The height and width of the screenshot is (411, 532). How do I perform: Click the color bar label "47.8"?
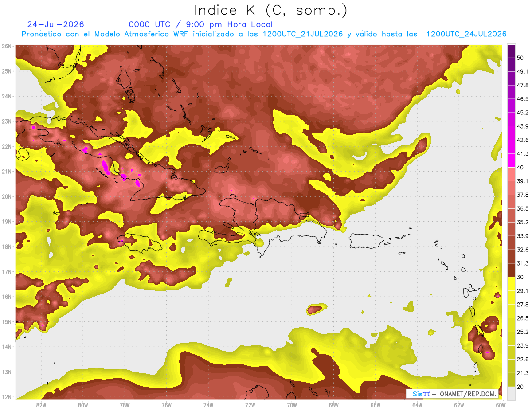click(x=523, y=85)
